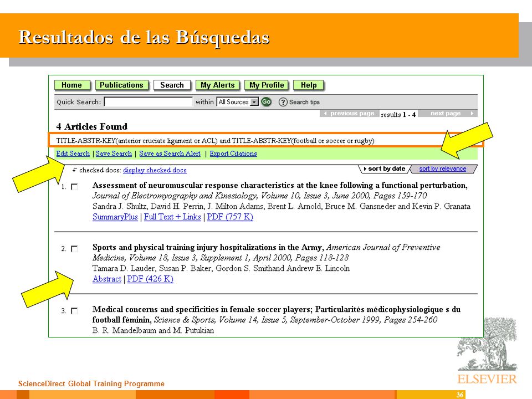The image size is (532, 399).
Task: Open Abstract of the Army injury article
Action: (107, 279)
